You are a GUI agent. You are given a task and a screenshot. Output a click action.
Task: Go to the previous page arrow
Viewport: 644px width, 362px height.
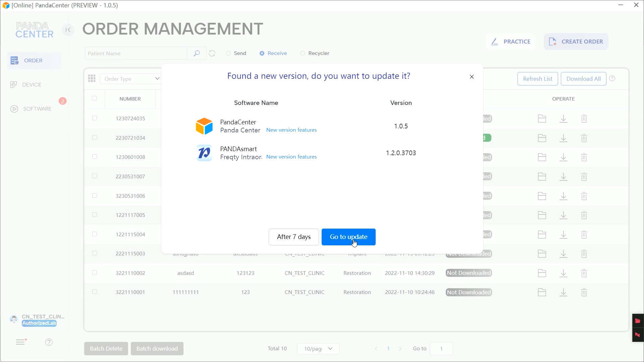(x=376, y=349)
